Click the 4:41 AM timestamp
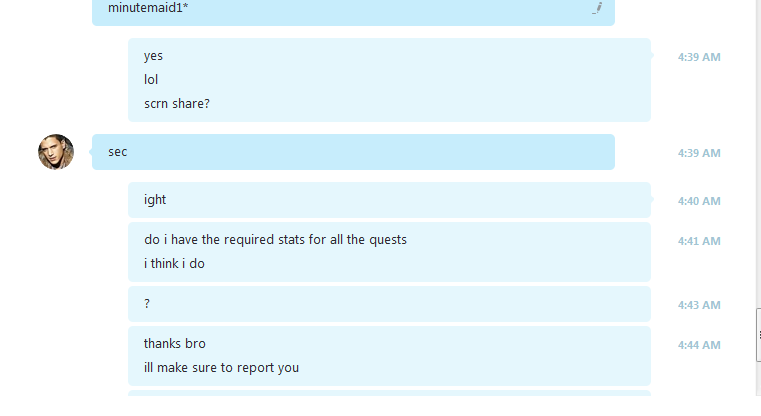The width and height of the screenshot is (761, 416). point(699,241)
